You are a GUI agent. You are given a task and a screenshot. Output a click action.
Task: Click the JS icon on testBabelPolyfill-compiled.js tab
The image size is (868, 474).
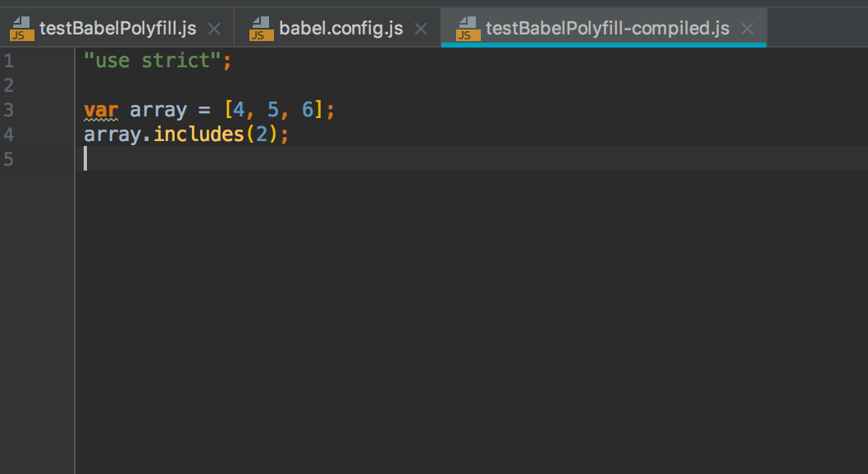pyautogui.click(x=468, y=29)
